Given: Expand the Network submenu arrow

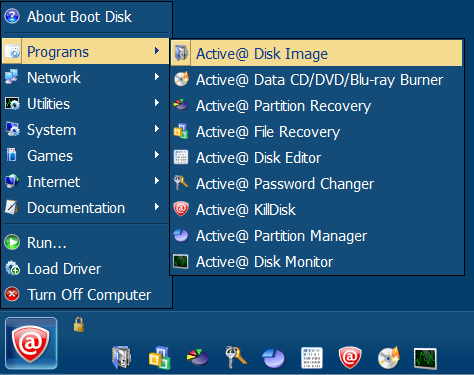Looking at the screenshot, I should [157, 77].
